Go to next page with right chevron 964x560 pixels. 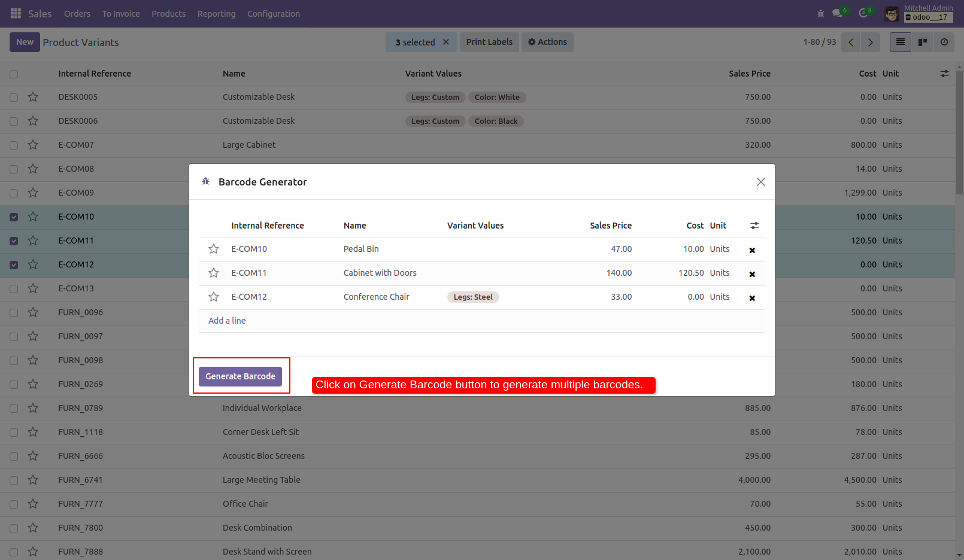tap(871, 42)
